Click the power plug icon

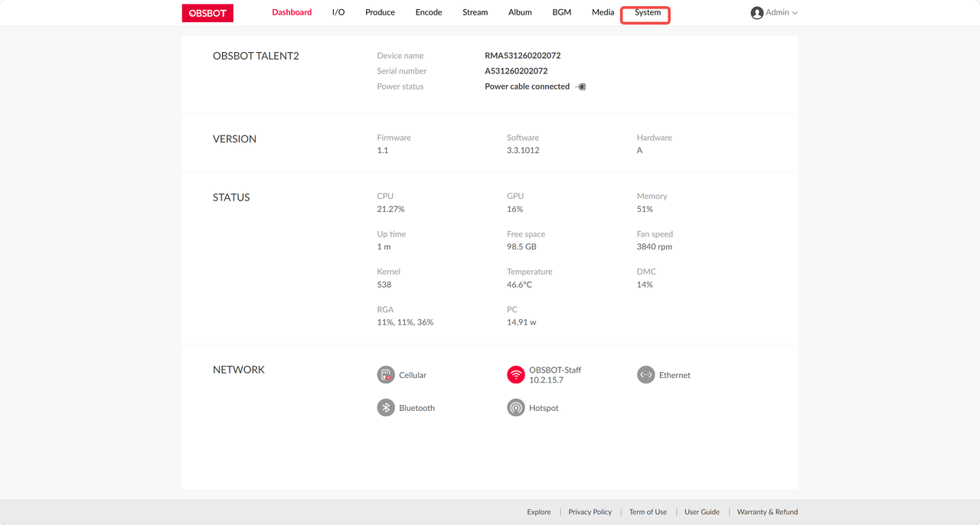[581, 86]
